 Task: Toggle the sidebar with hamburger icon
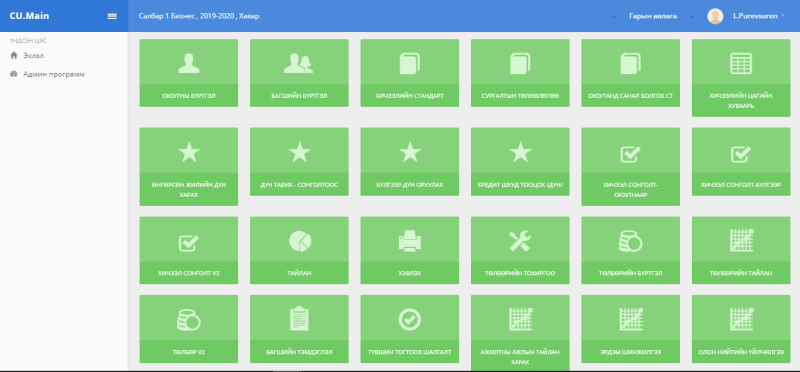click(112, 16)
